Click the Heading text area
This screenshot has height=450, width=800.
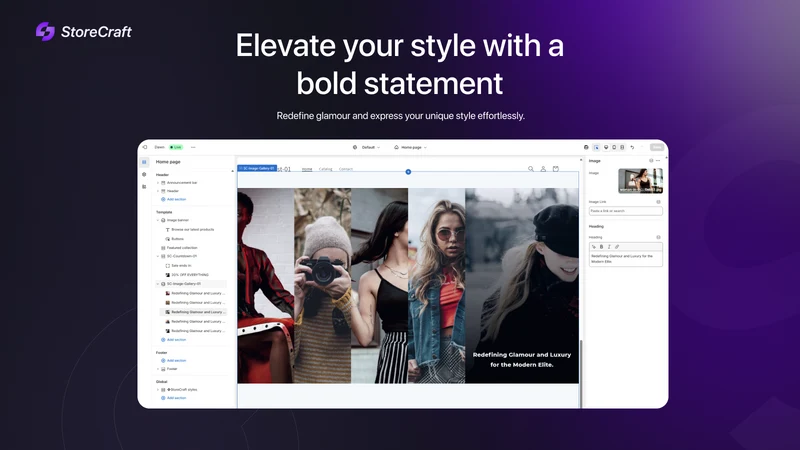[x=626, y=259]
